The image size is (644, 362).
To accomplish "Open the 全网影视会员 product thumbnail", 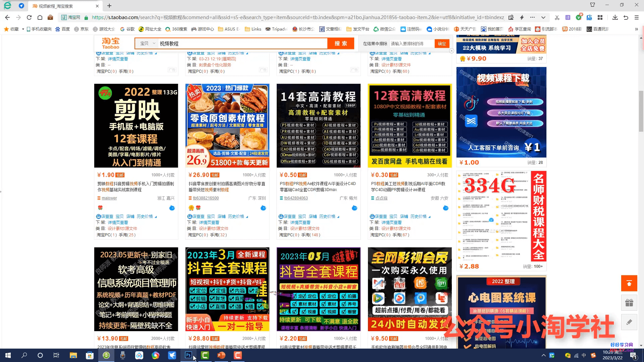I will click(x=410, y=289).
